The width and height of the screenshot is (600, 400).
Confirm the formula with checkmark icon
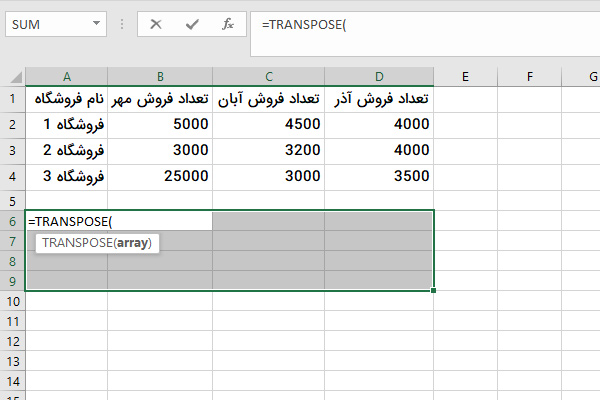[x=192, y=24]
